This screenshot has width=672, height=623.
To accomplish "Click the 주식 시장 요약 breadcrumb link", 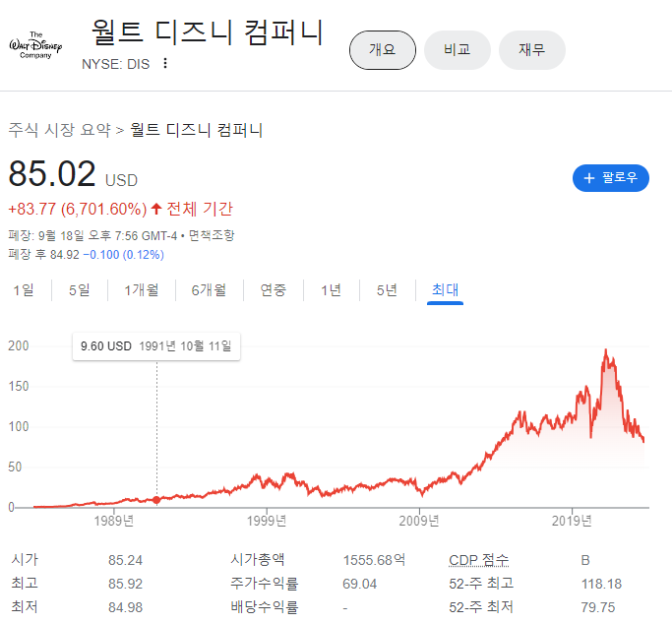I will (x=60, y=130).
